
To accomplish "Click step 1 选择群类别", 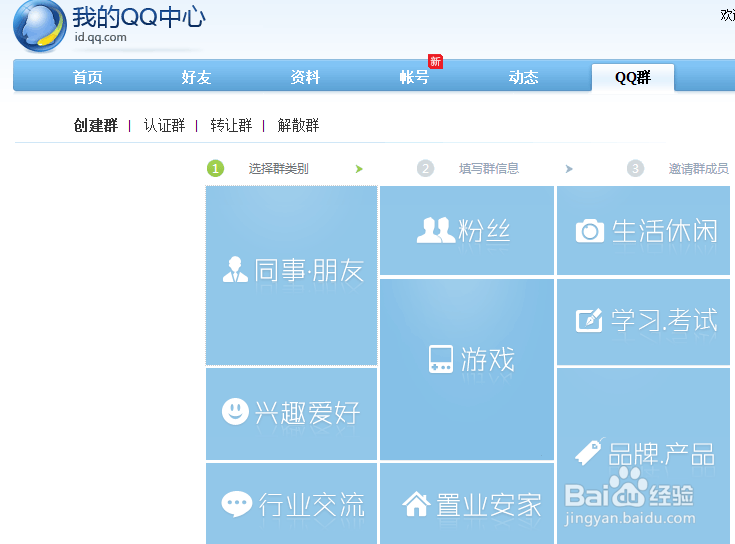I will [258, 168].
